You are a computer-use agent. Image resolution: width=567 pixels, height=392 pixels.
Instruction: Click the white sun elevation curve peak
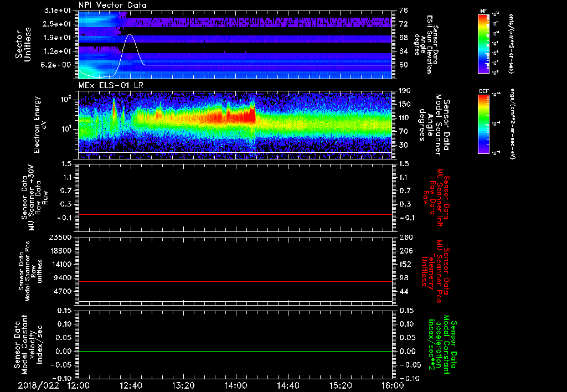coord(130,35)
